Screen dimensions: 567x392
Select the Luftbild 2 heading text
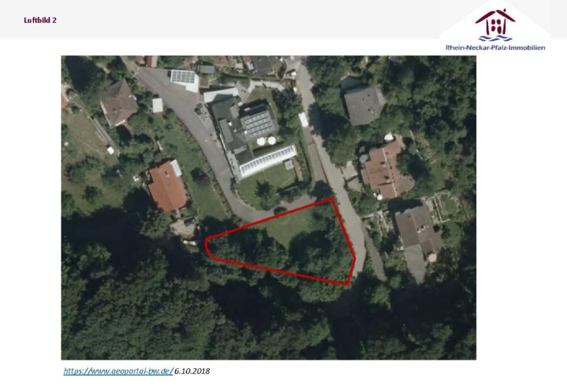(40, 20)
